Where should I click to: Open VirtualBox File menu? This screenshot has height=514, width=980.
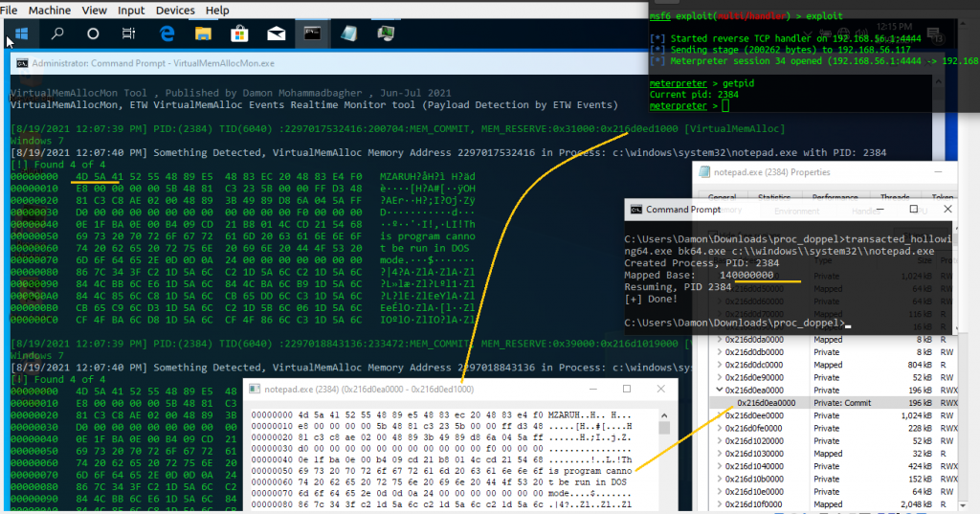click(9, 10)
